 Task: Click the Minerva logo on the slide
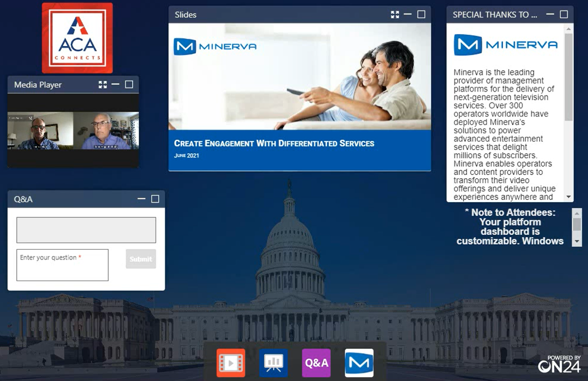pyautogui.click(x=215, y=46)
